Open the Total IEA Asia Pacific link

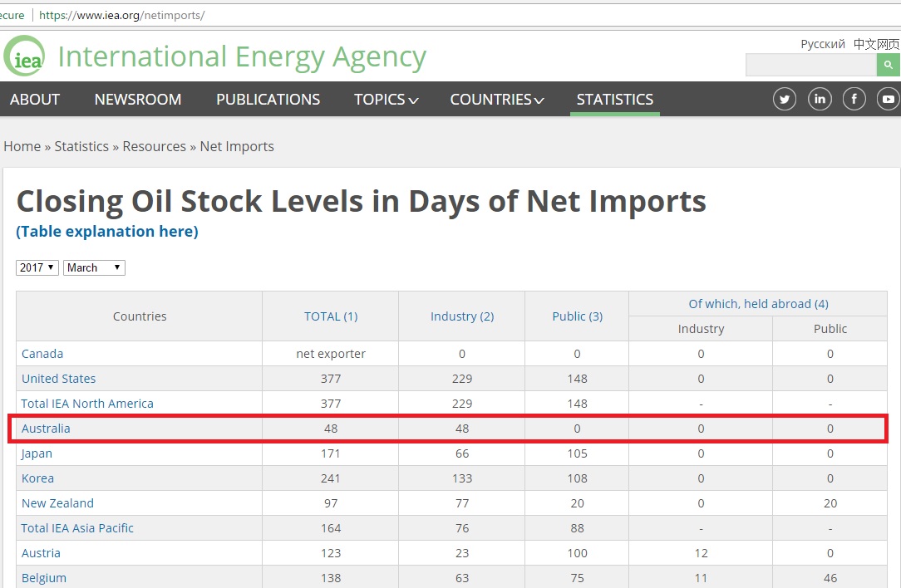tap(77, 528)
